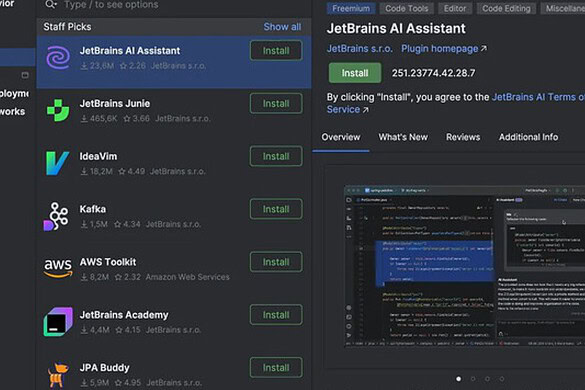Click the Amazon Web Services vendor text
The height and width of the screenshot is (390, 585).
pyautogui.click(x=187, y=277)
